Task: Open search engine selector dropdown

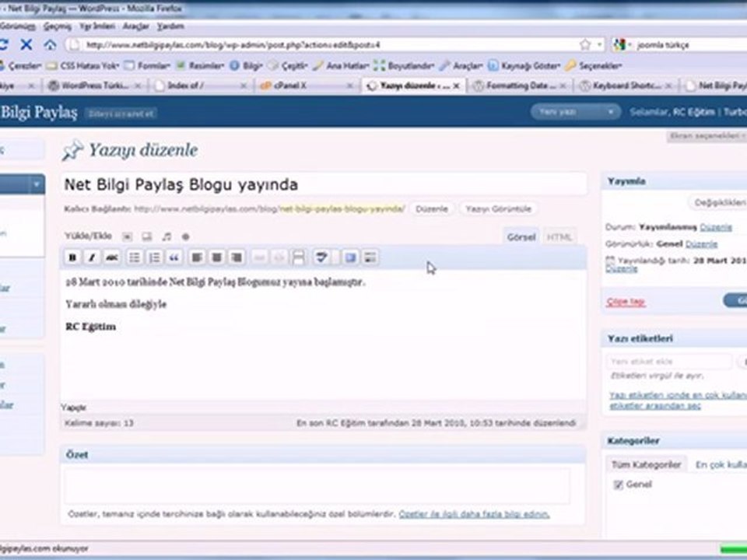Action: click(x=622, y=45)
